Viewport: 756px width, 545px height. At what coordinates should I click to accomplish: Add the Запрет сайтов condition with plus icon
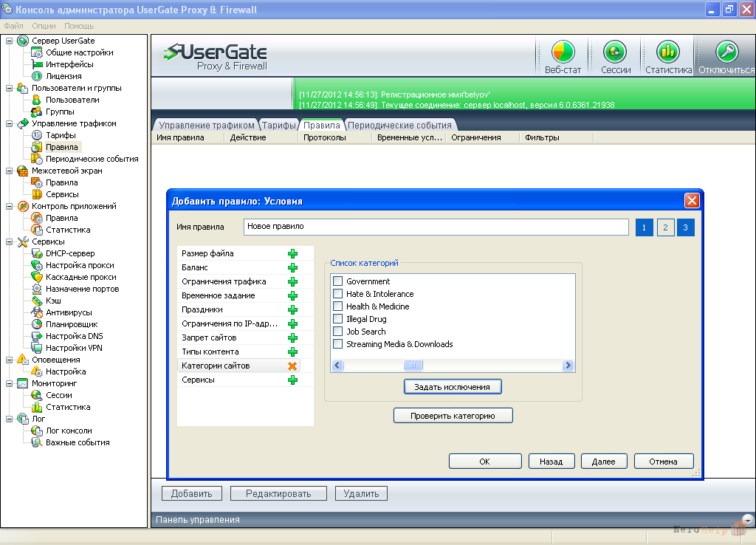coord(292,337)
